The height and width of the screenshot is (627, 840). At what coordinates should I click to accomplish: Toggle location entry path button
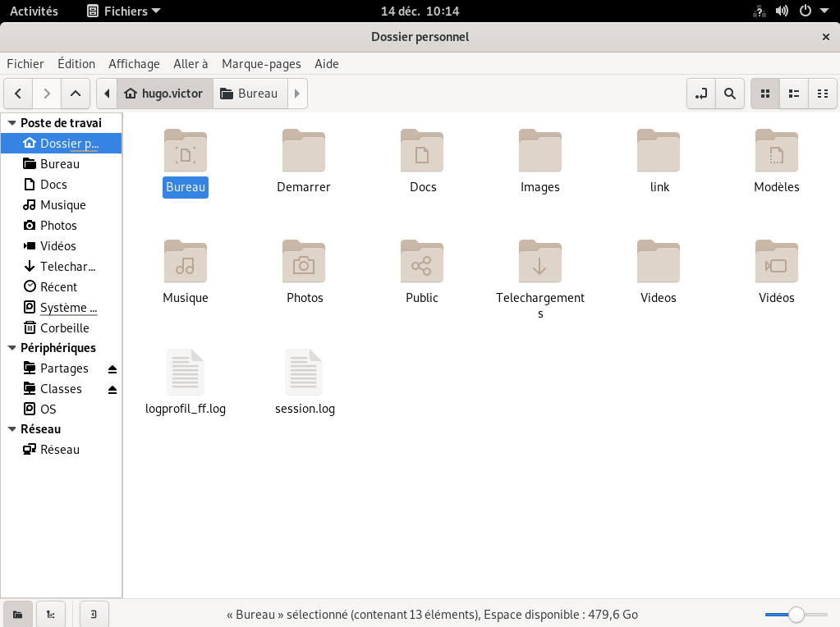701,94
